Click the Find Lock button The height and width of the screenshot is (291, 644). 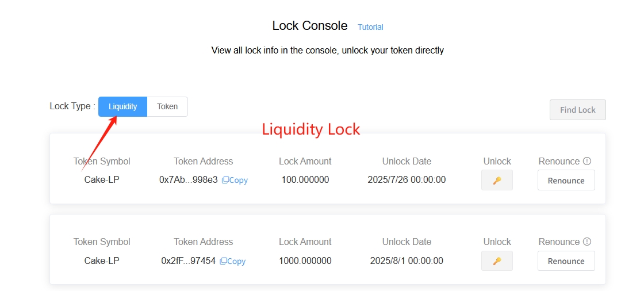point(577,110)
